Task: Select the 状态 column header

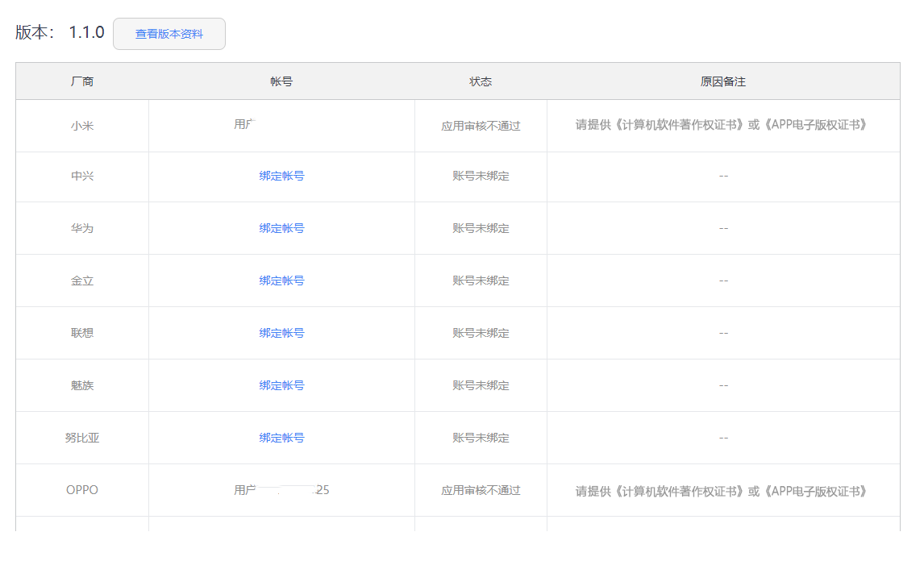Action: (x=481, y=82)
